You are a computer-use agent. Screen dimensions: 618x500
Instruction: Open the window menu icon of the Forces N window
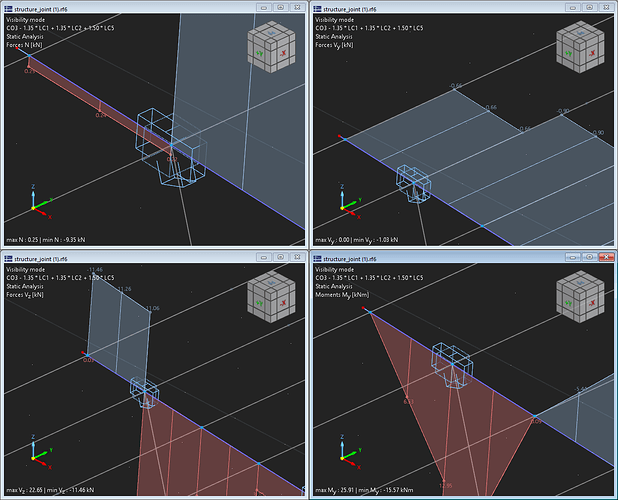10,7
